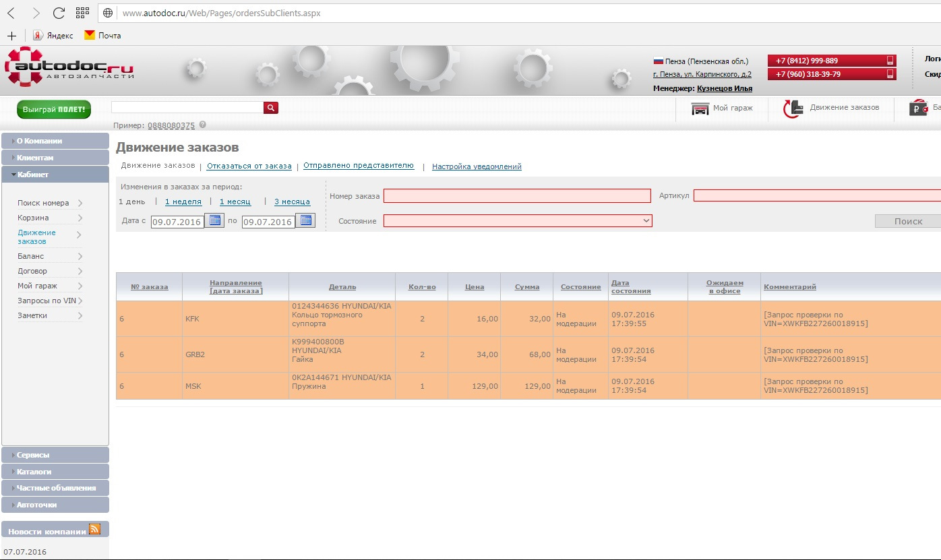Expand the О Компании sidebar section

(x=55, y=141)
